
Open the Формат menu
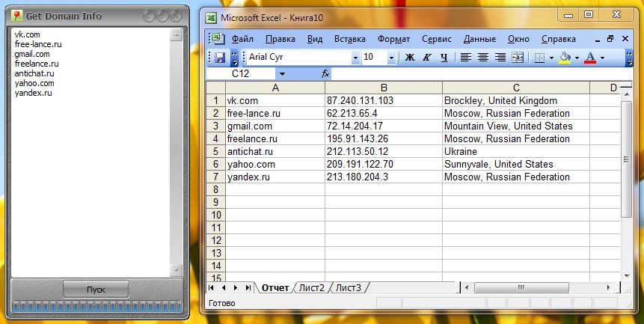click(394, 39)
